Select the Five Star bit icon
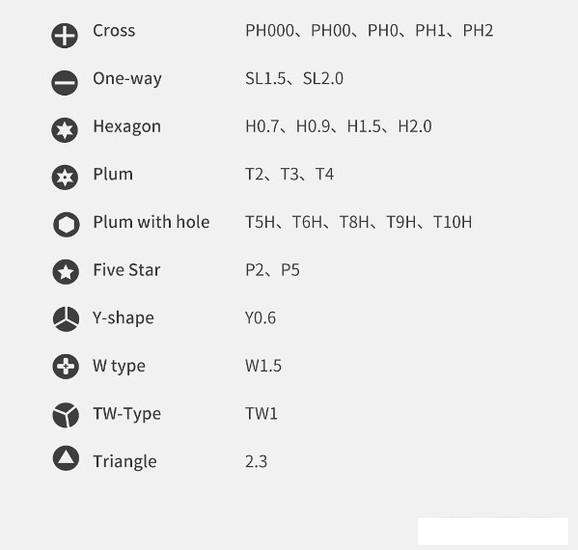This screenshot has height=550, width=578. (66, 272)
